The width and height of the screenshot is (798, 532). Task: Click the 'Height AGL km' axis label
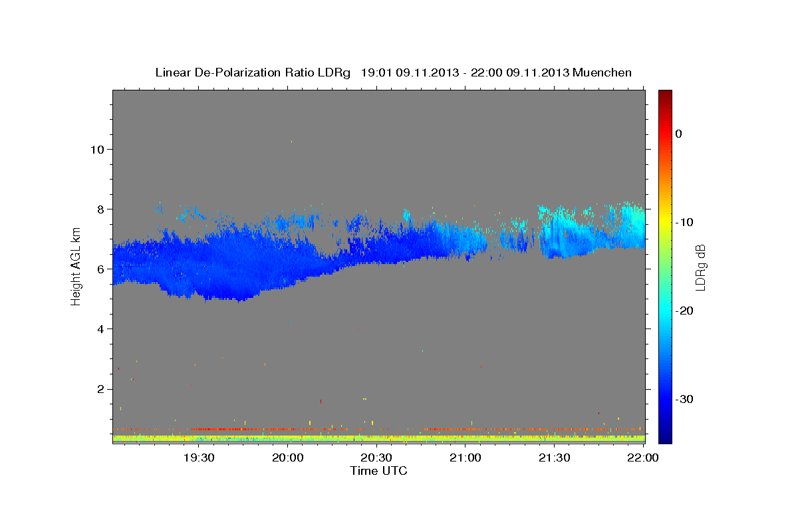coord(76,267)
